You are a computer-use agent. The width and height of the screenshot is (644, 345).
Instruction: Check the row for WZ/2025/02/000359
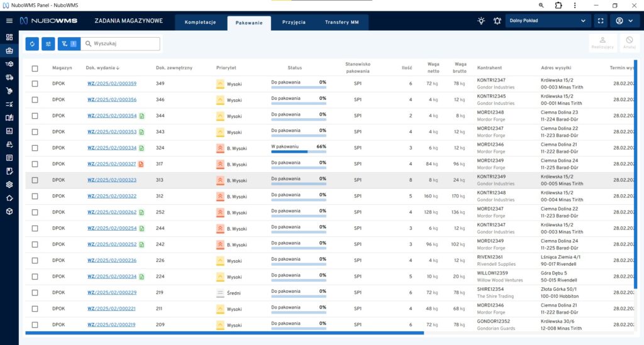(x=35, y=84)
